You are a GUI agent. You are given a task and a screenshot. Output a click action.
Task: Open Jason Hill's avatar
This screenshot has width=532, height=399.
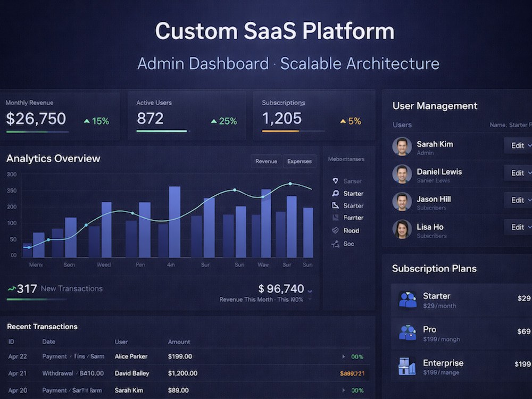[x=402, y=202]
